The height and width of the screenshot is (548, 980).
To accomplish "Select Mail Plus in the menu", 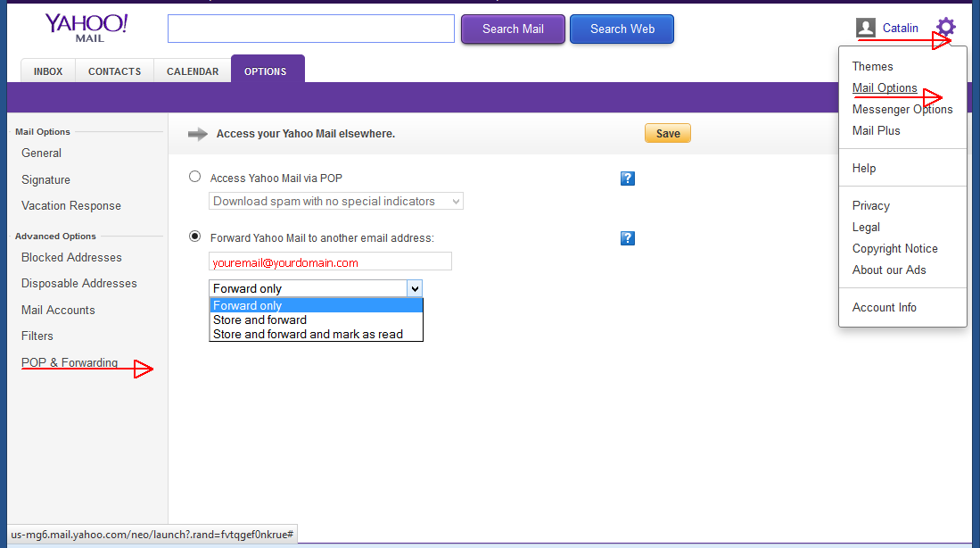I will click(876, 130).
